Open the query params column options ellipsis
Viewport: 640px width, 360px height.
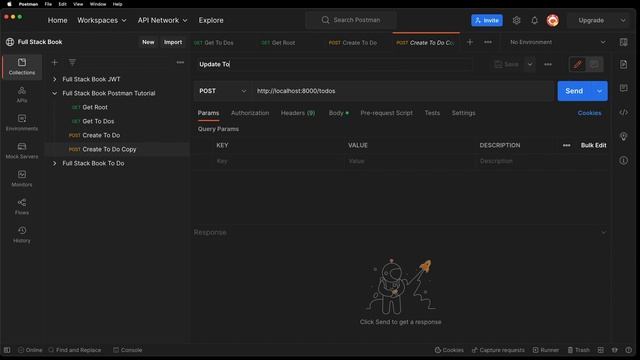[x=566, y=145]
